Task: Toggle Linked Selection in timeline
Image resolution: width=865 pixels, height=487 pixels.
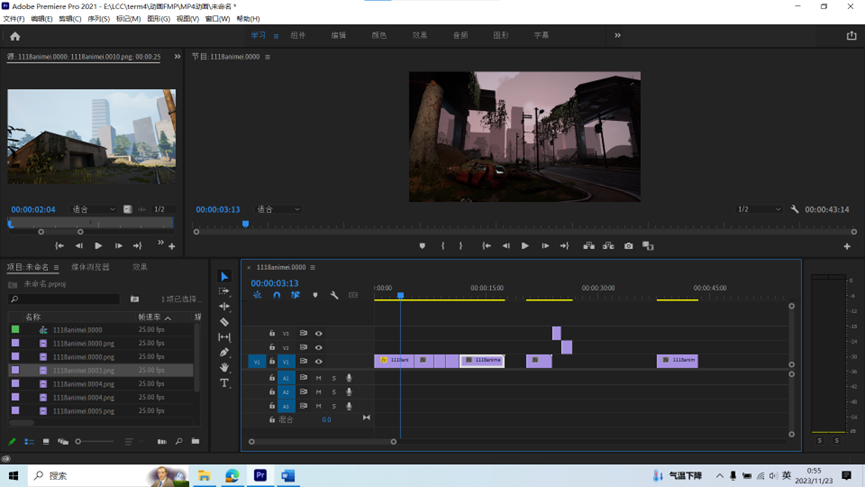Action: 295,295
